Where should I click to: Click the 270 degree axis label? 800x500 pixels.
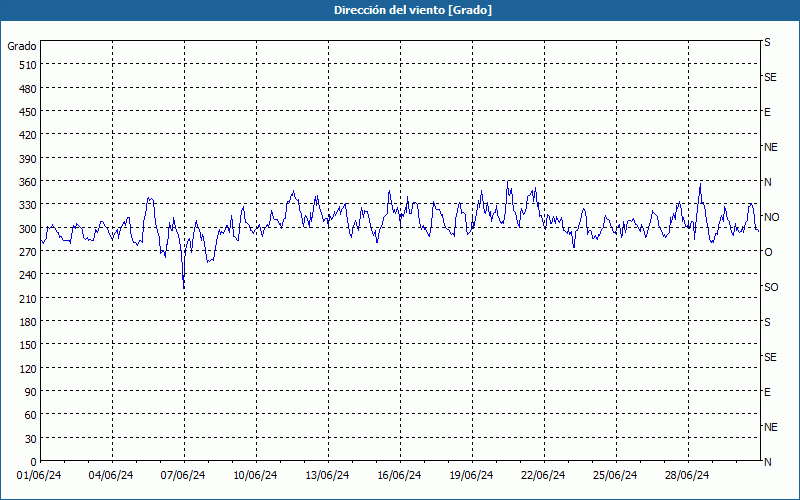[x=28, y=252]
